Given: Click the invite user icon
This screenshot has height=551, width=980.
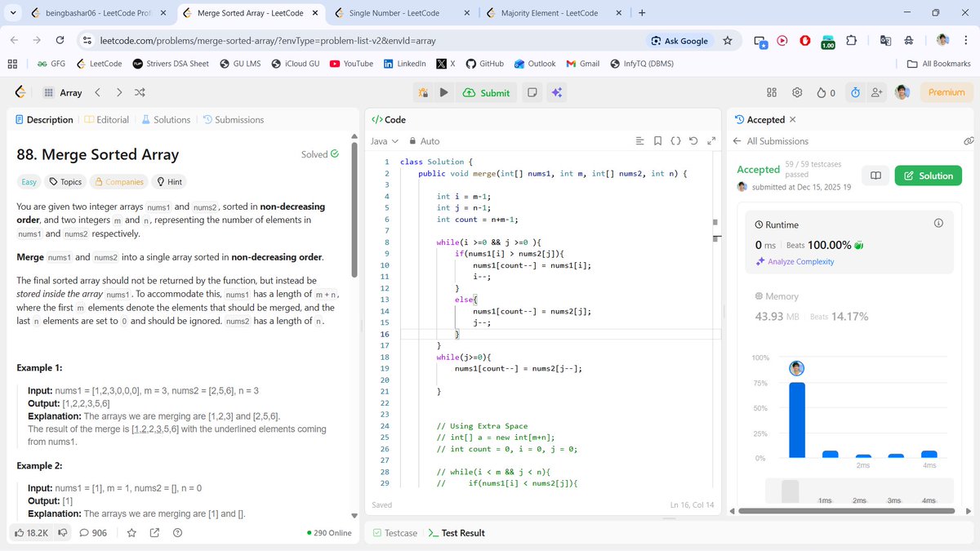Looking at the screenshot, I should coord(877,93).
